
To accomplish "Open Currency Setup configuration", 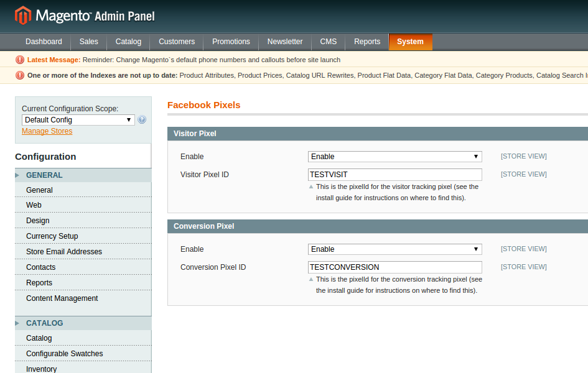I will 83,236.
